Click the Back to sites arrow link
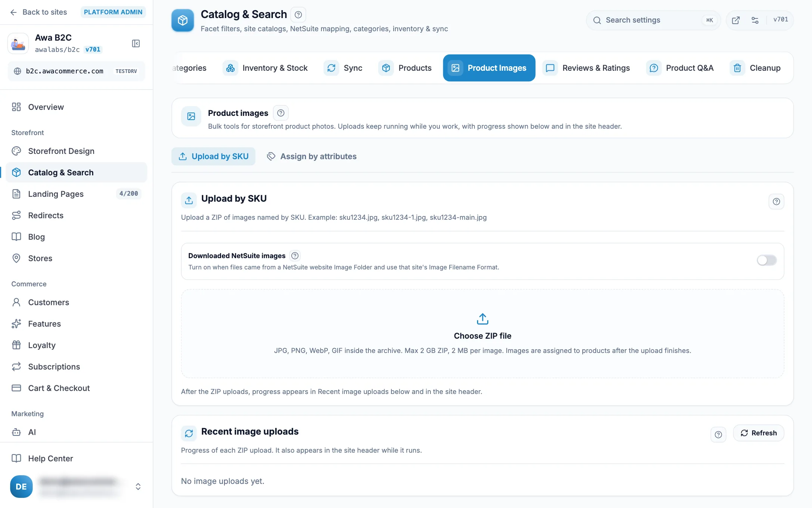812x508 pixels. pyautogui.click(x=38, y=12)
